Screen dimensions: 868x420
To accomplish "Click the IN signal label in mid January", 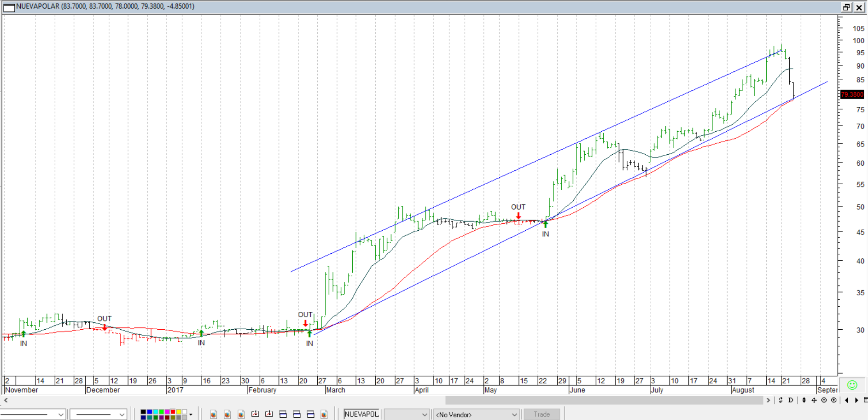I will pyautogui.click(x=201, y=343).
